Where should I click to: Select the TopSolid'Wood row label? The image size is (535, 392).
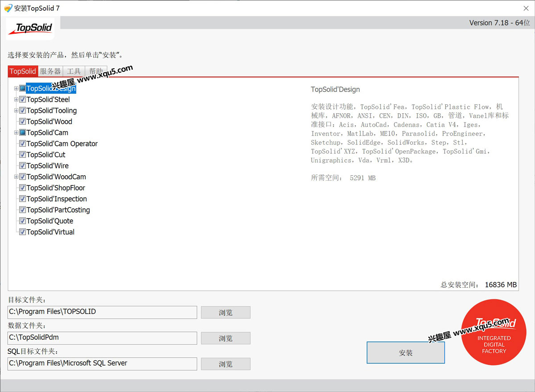(49, 121)
